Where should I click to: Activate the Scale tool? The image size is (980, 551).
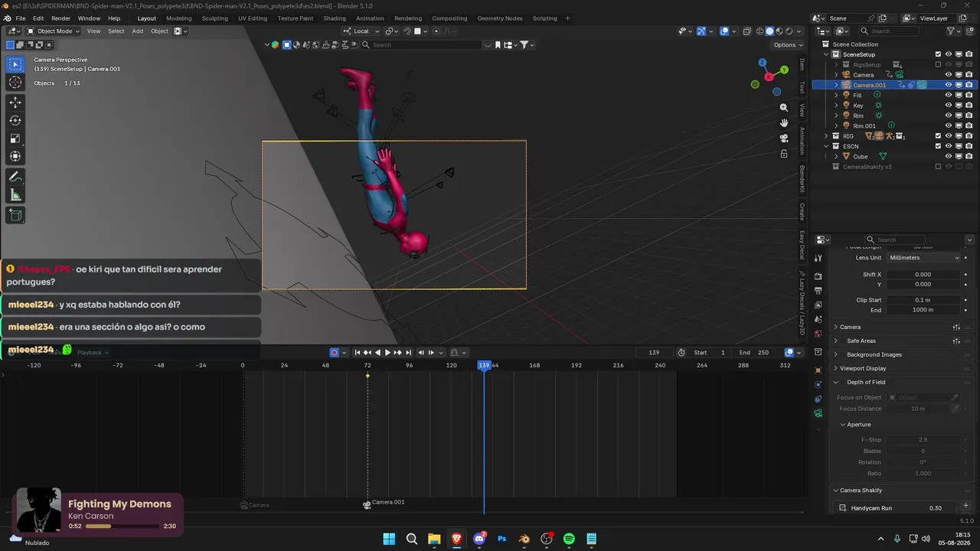(15, 139)
